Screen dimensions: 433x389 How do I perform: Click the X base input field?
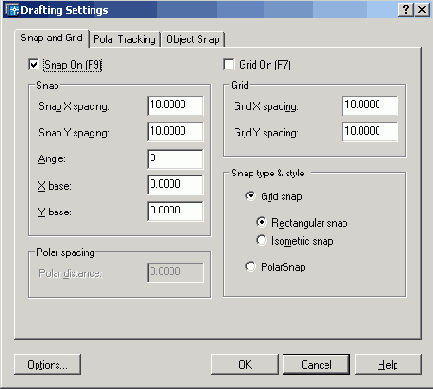pyautogui.click(x=175, y=185)
